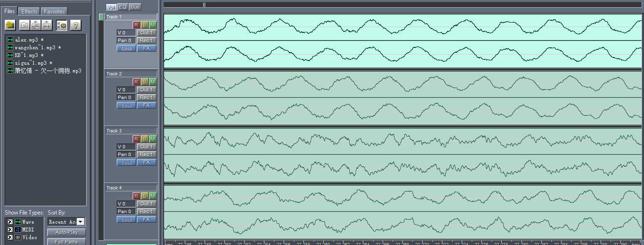This screenshot has width=644, height=245.
Task: Select the file sigua~1.mp3
Action: (x=33, y=63)
